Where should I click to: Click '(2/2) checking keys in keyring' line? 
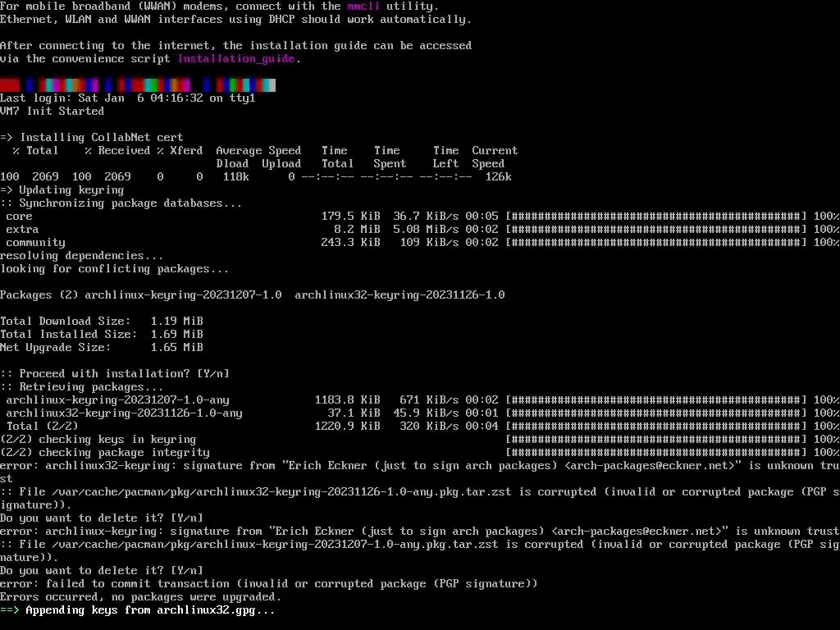98,440
